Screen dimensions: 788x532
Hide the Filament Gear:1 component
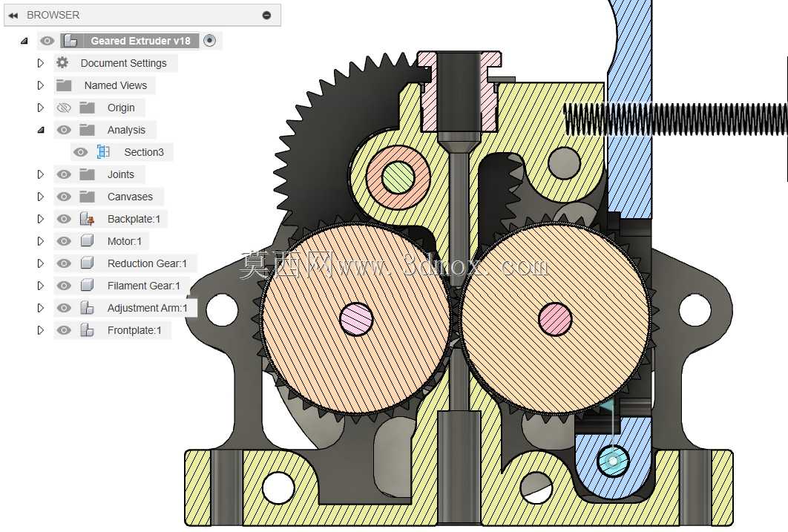tap(64, 286)
